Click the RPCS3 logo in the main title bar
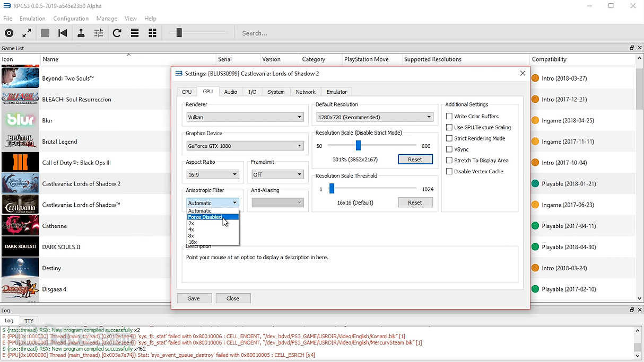The height and width of the screenshot is (362, 644). 7,6
